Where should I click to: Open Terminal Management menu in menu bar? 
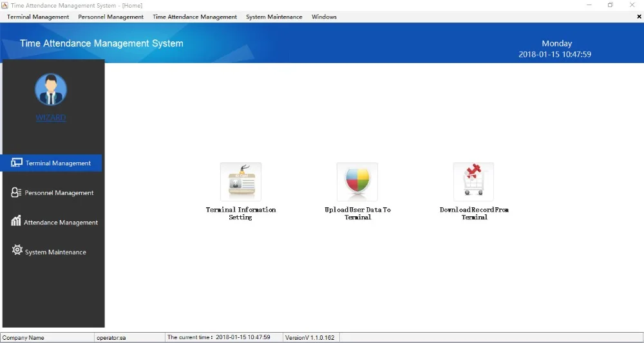click(x=38, y=17)
